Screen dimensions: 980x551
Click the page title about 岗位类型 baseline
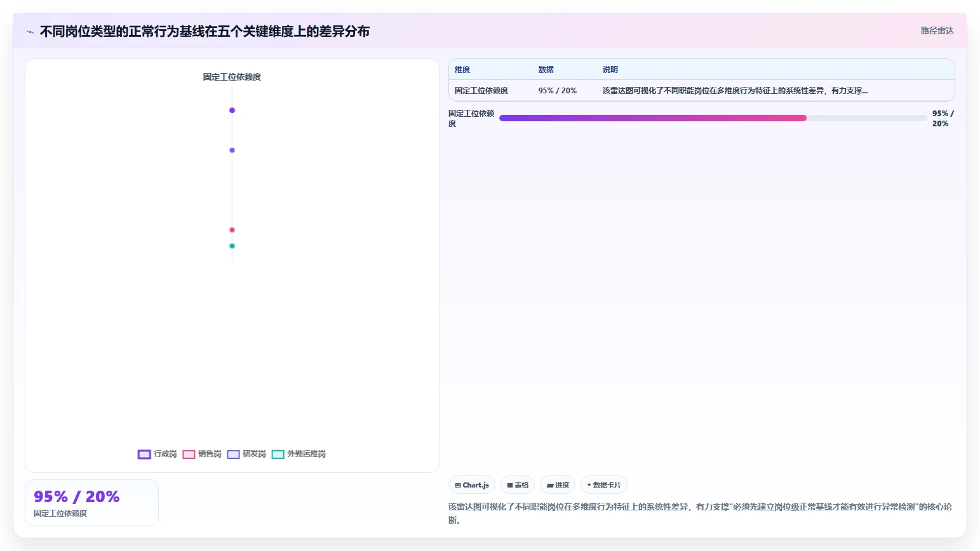[x=205, y=32]
